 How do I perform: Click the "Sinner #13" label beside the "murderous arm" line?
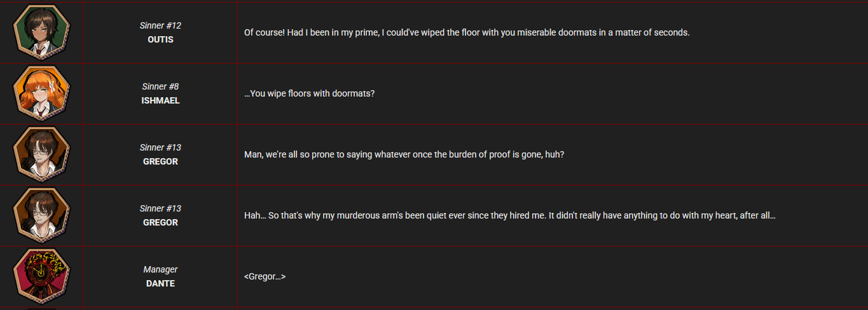coord(160,208)
